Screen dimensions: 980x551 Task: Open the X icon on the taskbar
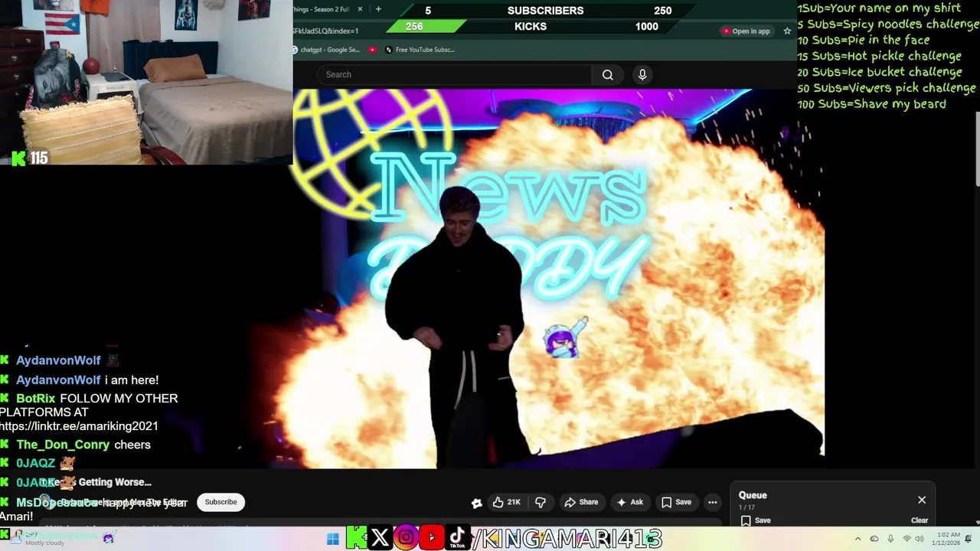pyautogui.click(x=380, y=538)
